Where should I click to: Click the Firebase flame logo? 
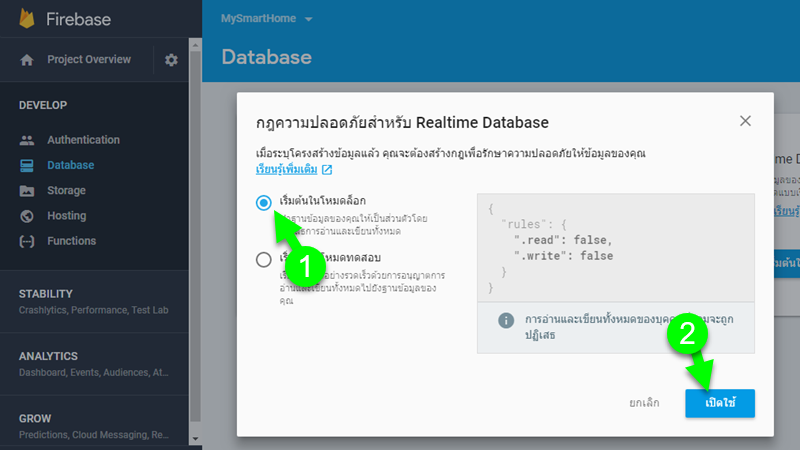(x=27, y=18)
